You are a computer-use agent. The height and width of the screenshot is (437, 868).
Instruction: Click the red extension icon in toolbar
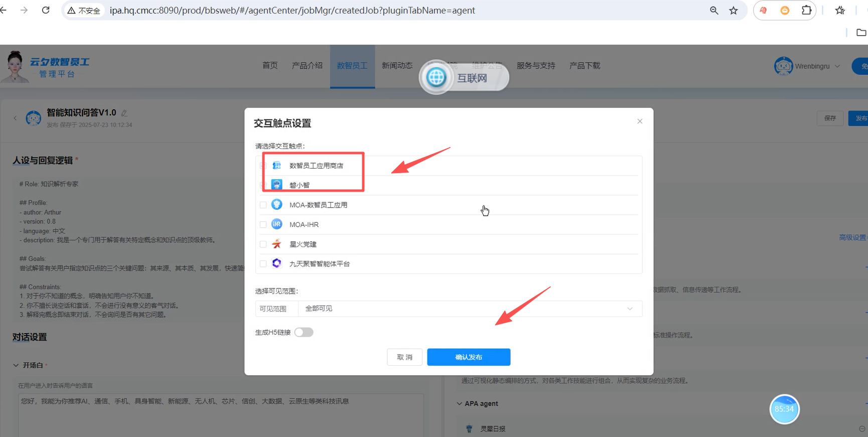[763, 11]
